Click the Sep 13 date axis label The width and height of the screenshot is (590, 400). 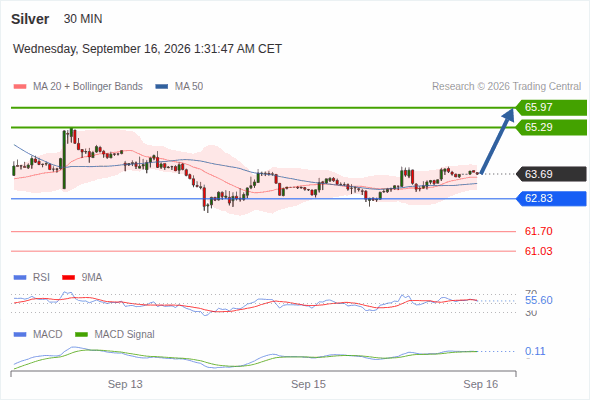tap(125, 384)
